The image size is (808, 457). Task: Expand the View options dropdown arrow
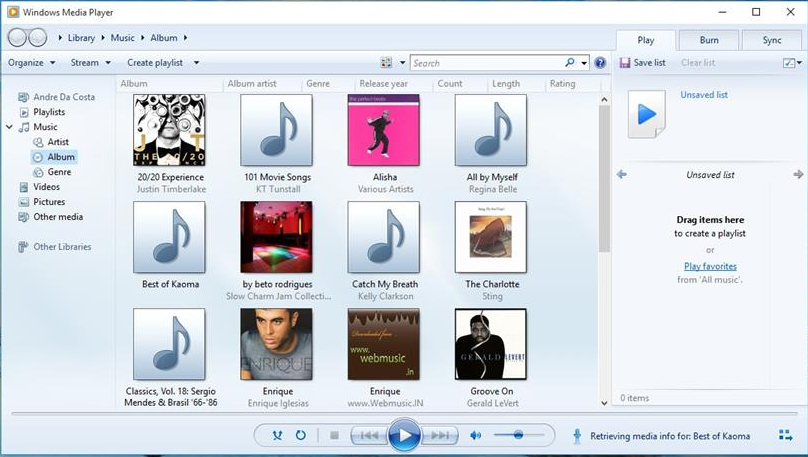402,63
